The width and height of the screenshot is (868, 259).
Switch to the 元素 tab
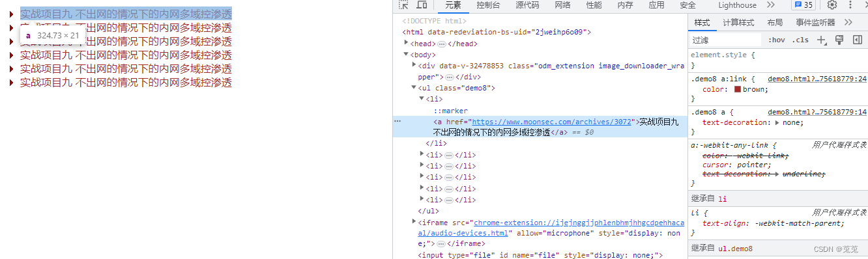pos(453,5)
